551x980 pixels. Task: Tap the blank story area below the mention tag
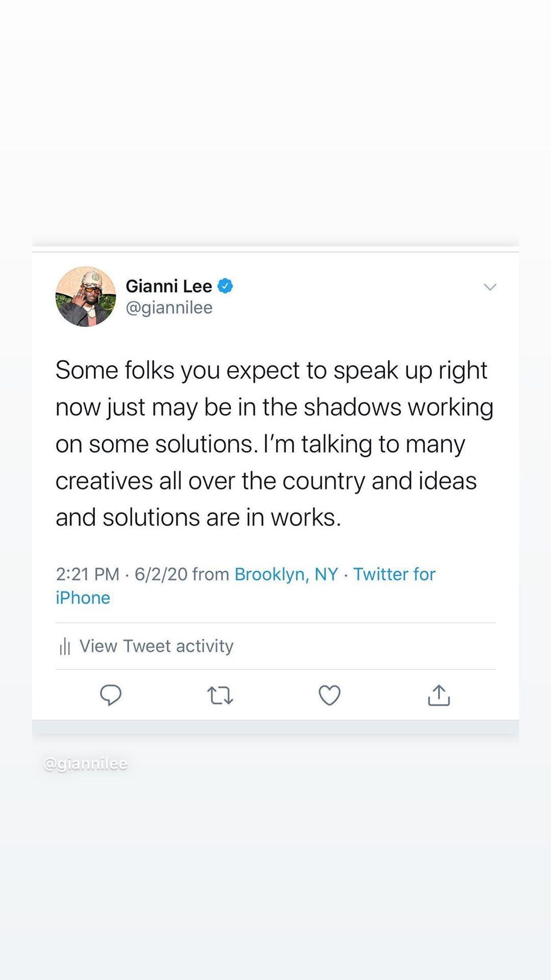pyautogui.click(x=275, y=878)
